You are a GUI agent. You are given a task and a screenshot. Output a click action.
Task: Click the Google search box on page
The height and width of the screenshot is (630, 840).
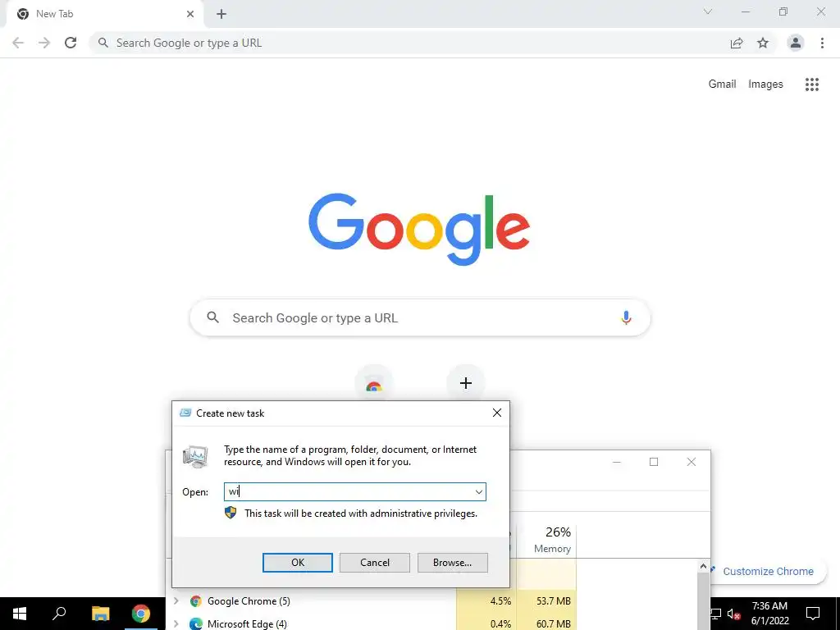click(420, 317)
